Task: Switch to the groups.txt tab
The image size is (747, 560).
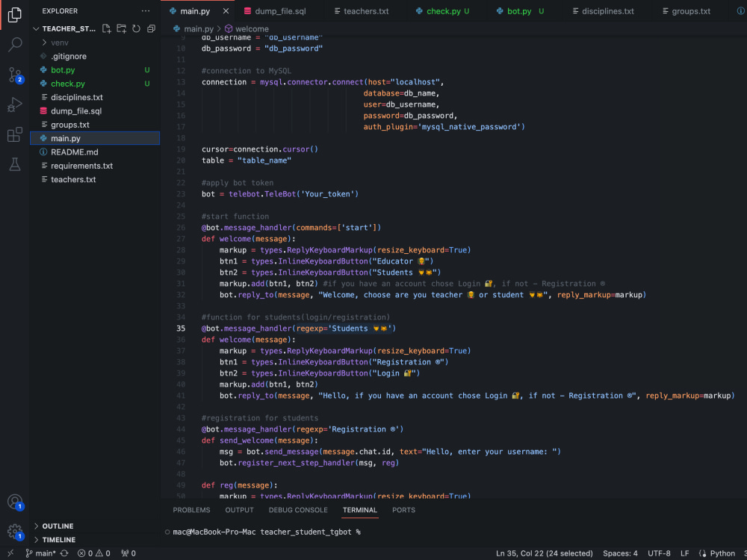Action: [686, 11]
